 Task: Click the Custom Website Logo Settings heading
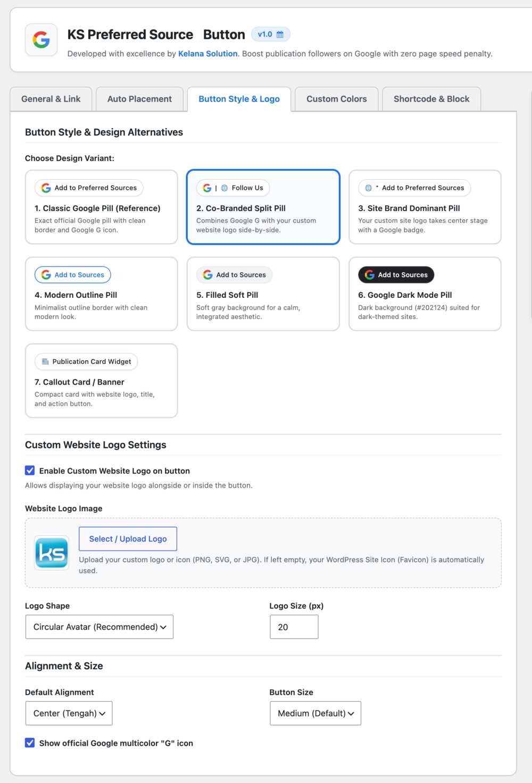tap(96, 445)
